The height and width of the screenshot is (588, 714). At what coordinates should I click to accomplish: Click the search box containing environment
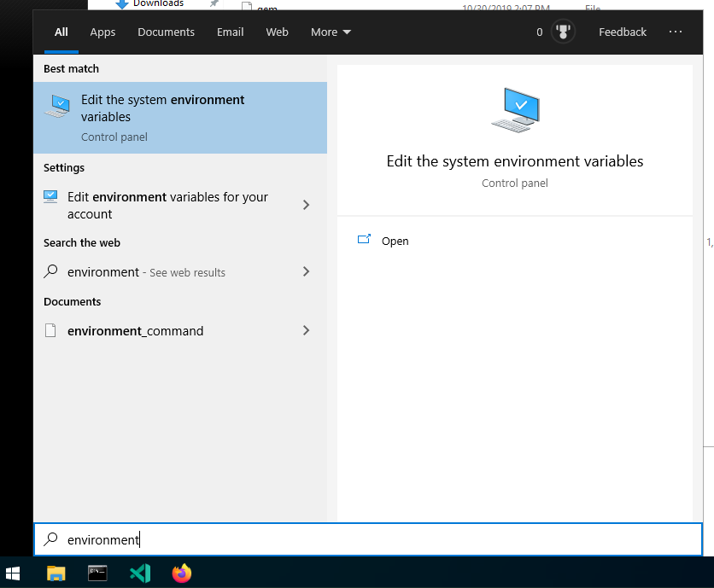(367, 539)
